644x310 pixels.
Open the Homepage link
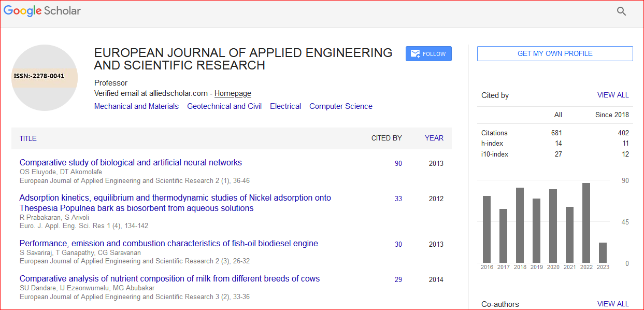point(233,93)
